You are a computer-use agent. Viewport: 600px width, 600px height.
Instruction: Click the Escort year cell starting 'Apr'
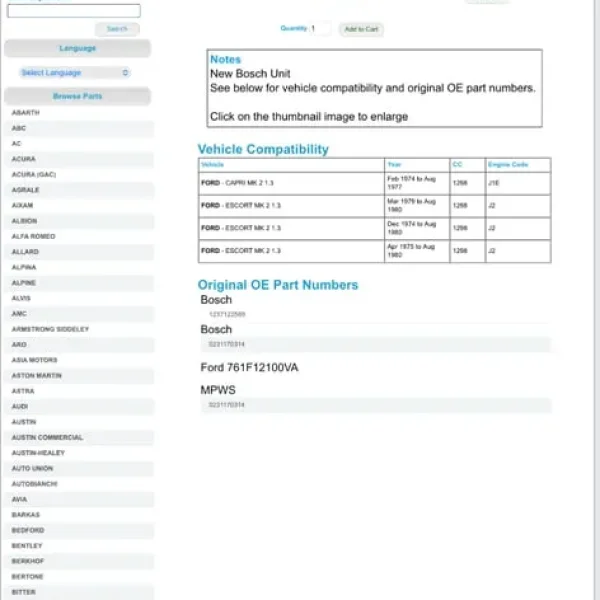(x=417, y=251)
